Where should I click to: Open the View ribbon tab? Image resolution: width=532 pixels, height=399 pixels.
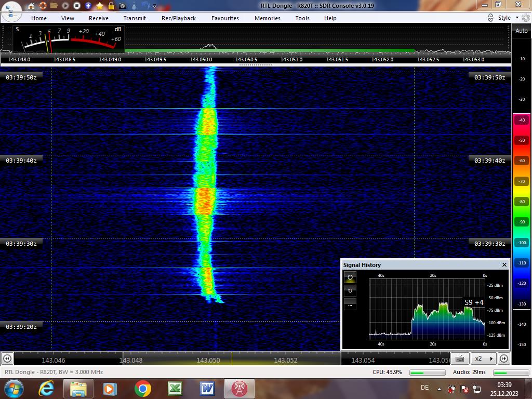[68, 18]
